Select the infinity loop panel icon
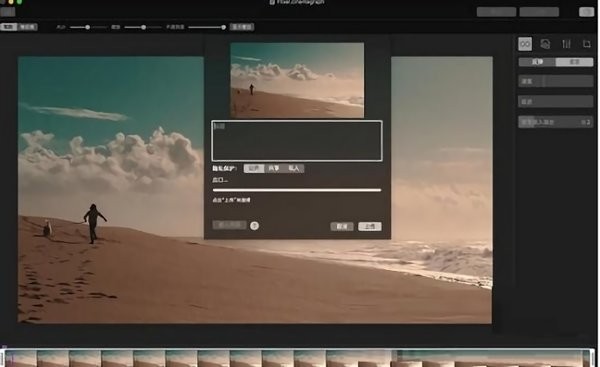This screenshot has height=367, width=600. click(525, 44)
